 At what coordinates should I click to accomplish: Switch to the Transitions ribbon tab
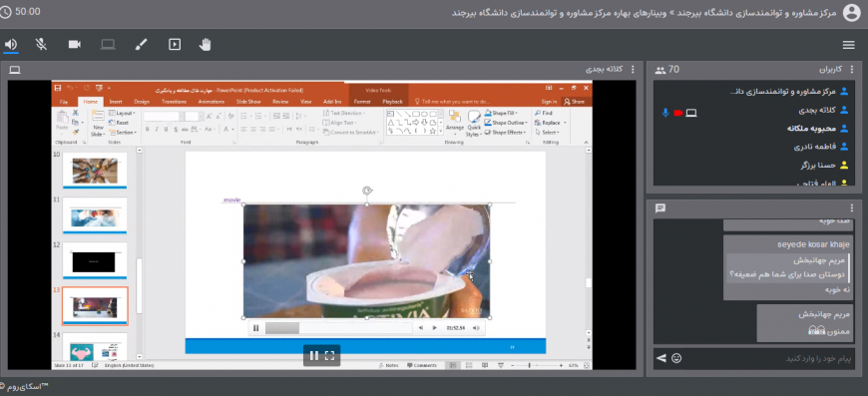point(174,102)
